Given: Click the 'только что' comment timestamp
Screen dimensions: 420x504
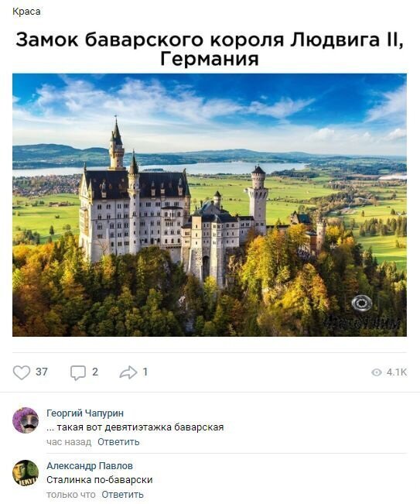Looking at the screenshot, I should tap(71, 495).
